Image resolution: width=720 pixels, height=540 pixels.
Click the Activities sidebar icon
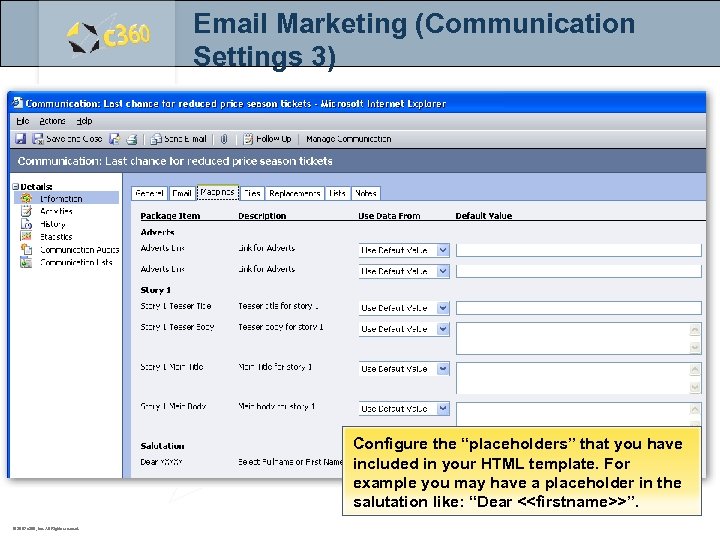tap(26, 211)
